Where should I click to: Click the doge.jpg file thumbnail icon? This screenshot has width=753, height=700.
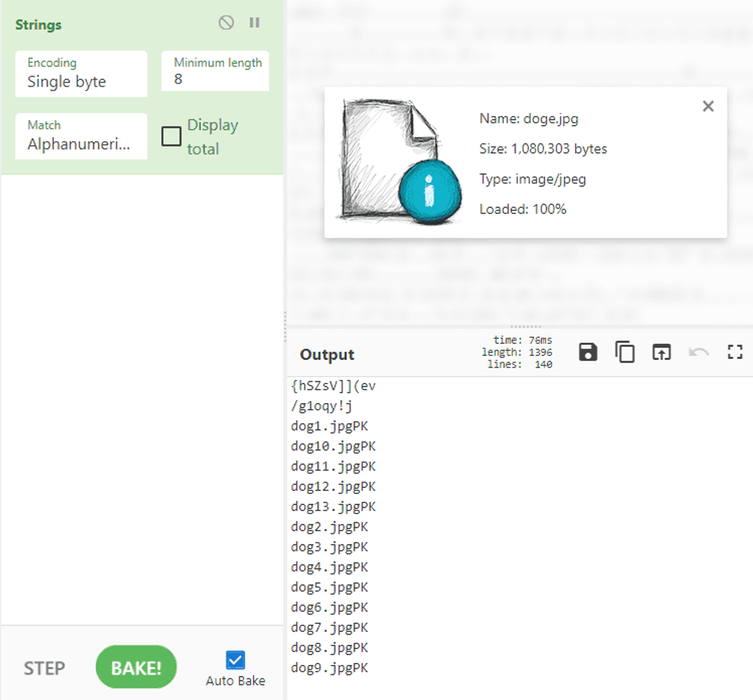click(x=400, y=161)
